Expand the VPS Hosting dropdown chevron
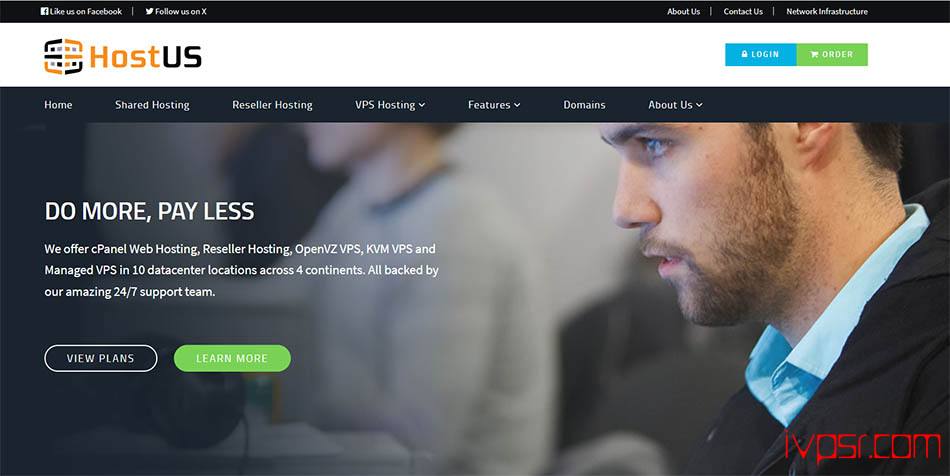950x476 pixels. (x=422, y=105)
